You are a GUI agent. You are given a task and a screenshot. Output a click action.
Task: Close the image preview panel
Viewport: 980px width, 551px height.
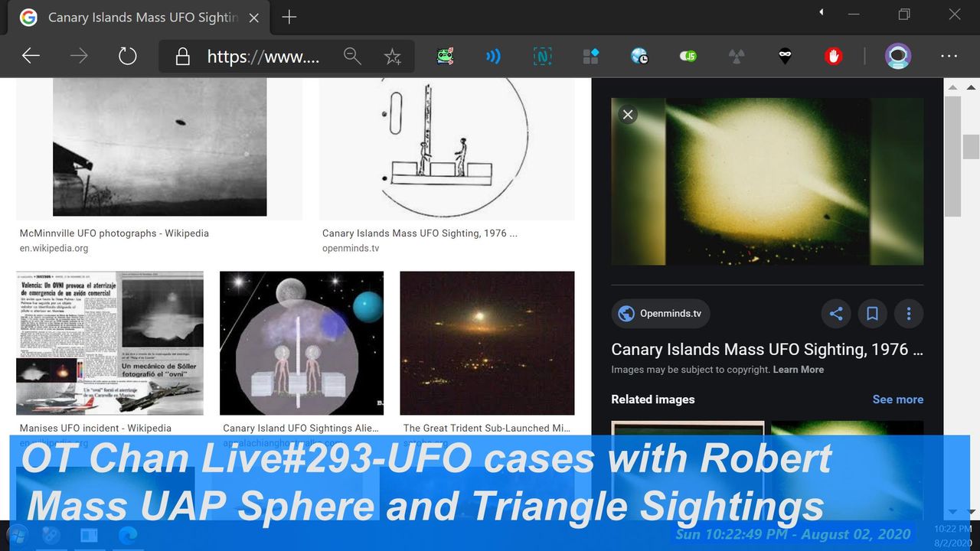628,115
